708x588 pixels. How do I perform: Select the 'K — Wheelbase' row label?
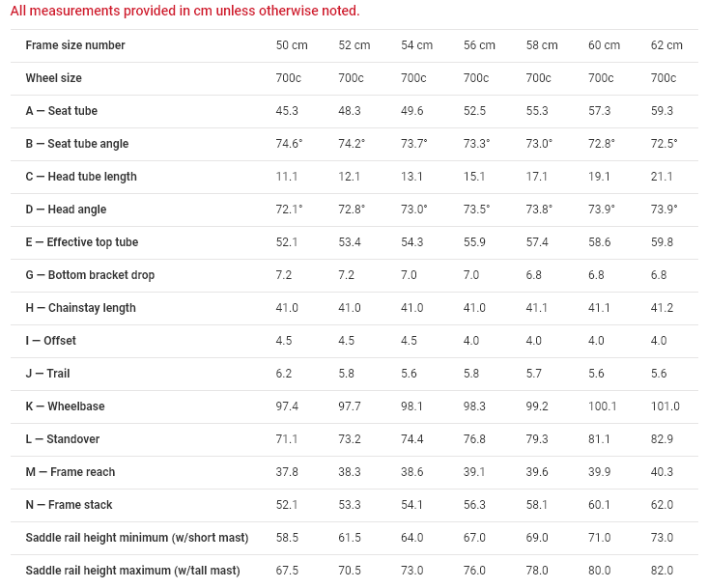point(65,406)
